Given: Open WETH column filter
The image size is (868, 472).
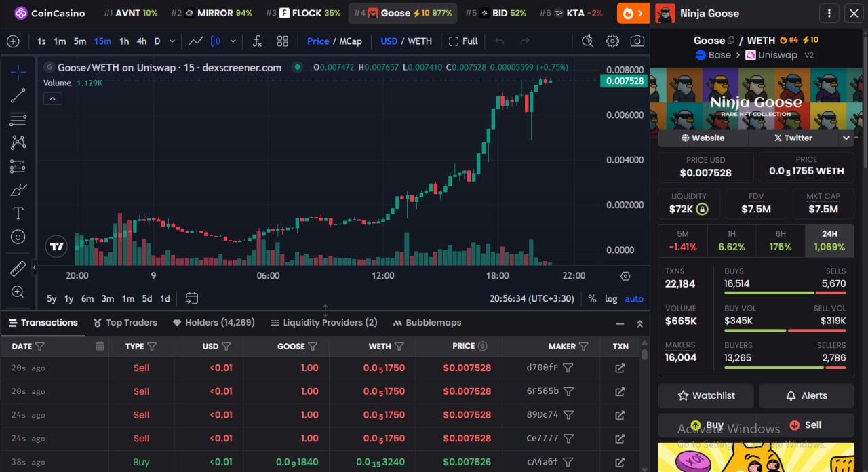Looking at the screenshot, I should 399,346.
